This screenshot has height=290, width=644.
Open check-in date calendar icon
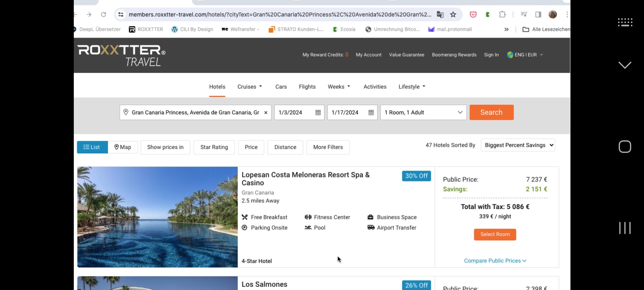click(318, 113)
